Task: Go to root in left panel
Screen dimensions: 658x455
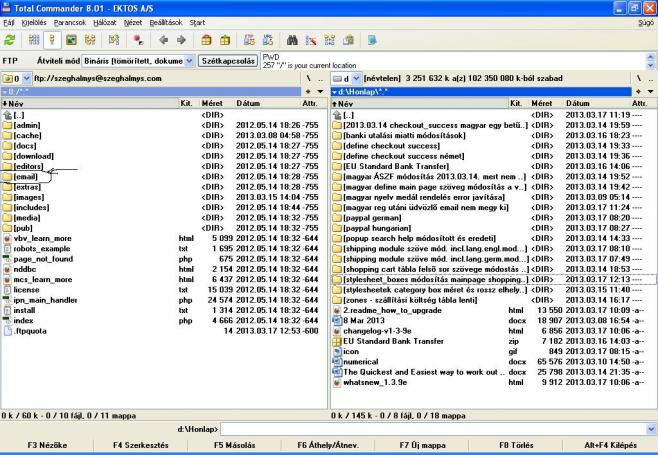Action: [308, 78]
